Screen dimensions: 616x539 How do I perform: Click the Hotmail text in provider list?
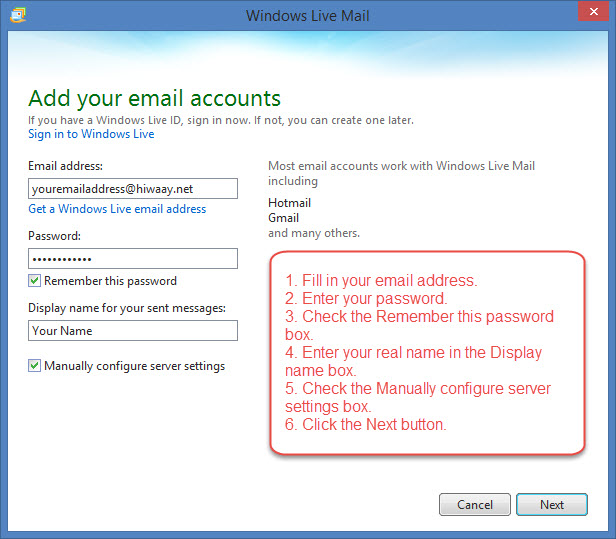pyautogui.click(x=289, y=202)
